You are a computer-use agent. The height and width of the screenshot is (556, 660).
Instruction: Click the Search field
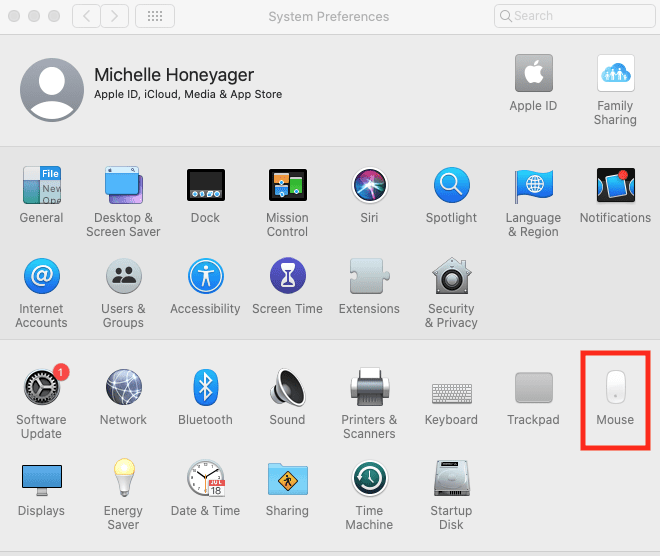[x=572, y=16]
